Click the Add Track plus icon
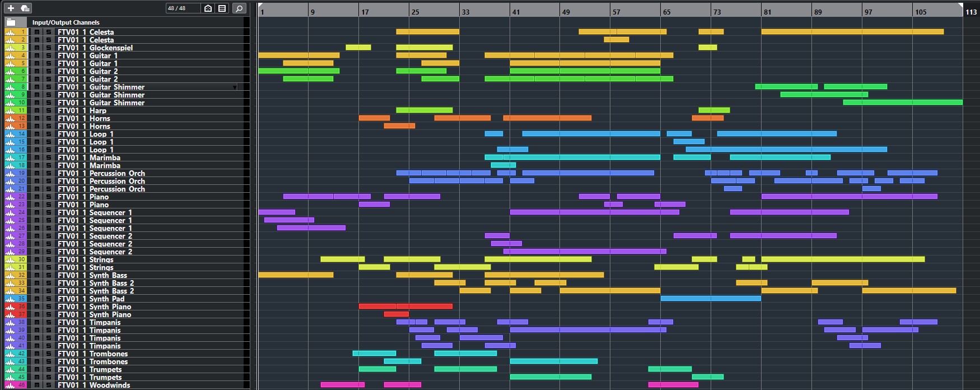Viewport: 980px width, 390px height. click(11, 8)
